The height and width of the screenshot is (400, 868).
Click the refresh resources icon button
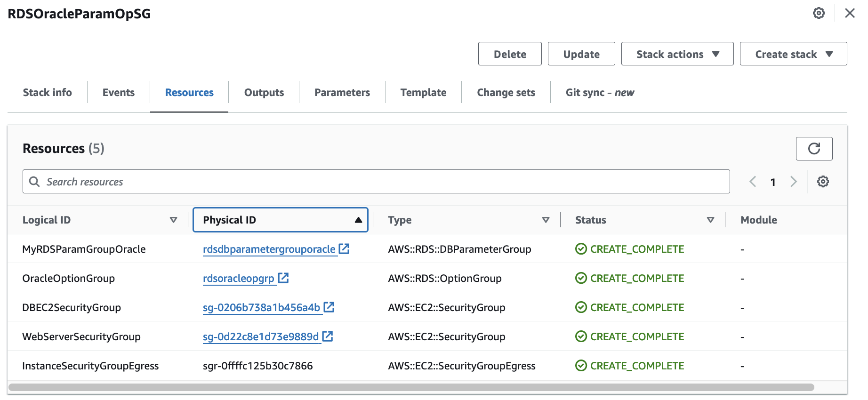tap(814, 149)
